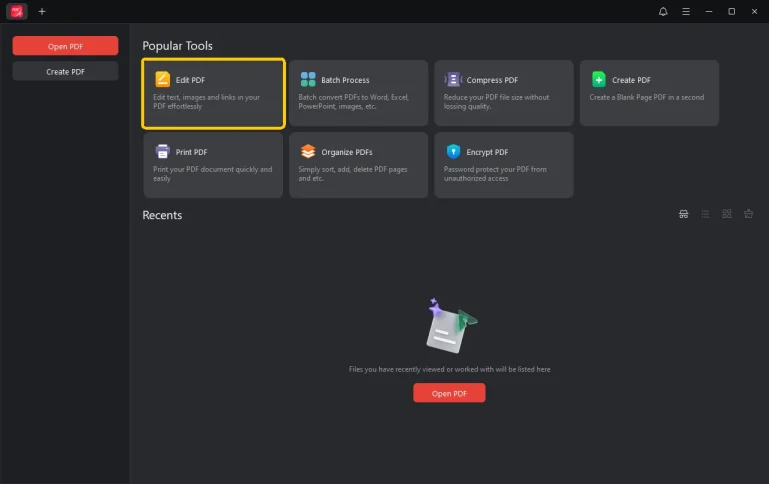Screen dimensions: 769x484
Task: Click the empty recents document illustration
Action: (449, 326)
